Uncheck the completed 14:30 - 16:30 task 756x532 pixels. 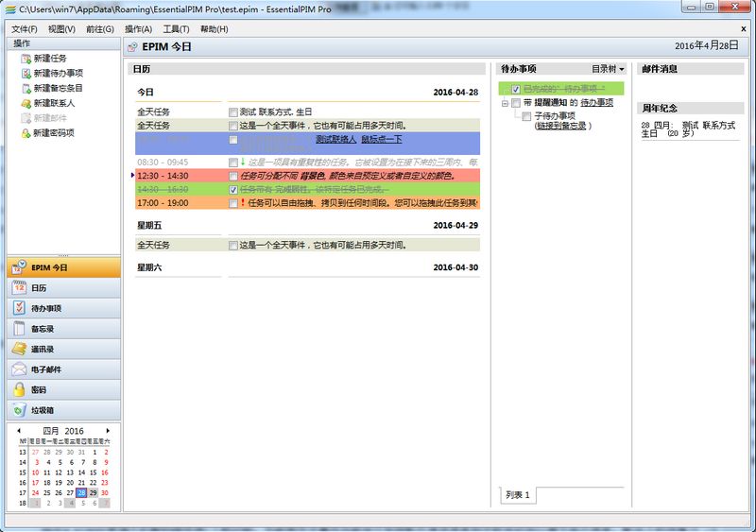coord(233,190)
